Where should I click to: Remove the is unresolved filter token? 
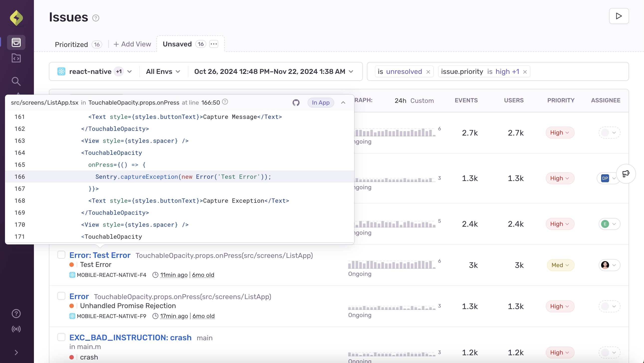[x=428, y=72]
